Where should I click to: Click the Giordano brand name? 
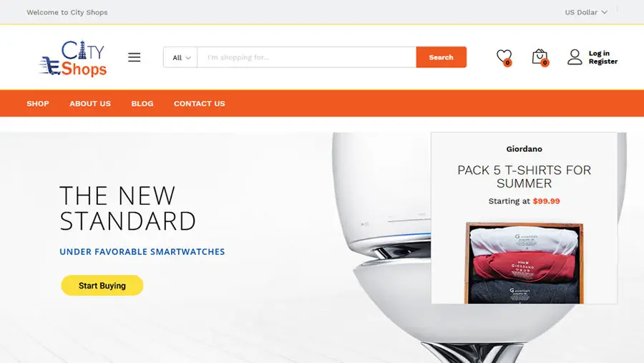point(524,149)
